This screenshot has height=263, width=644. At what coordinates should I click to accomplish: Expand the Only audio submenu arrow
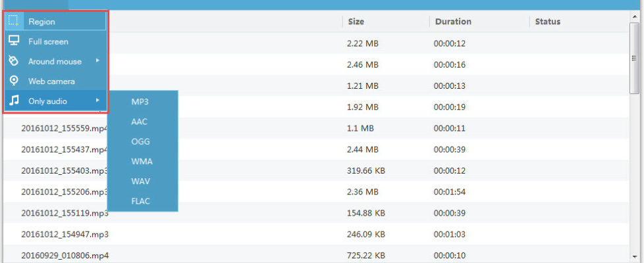coord(97,101)
